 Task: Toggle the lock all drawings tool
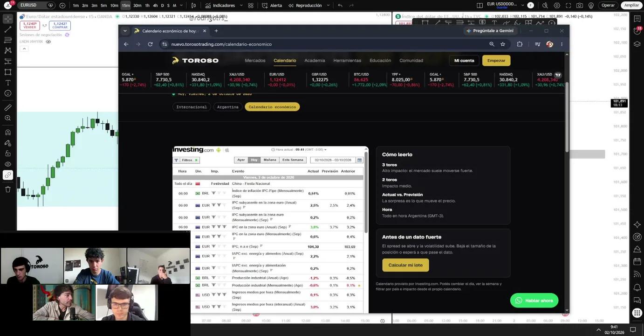pos(8,154)
